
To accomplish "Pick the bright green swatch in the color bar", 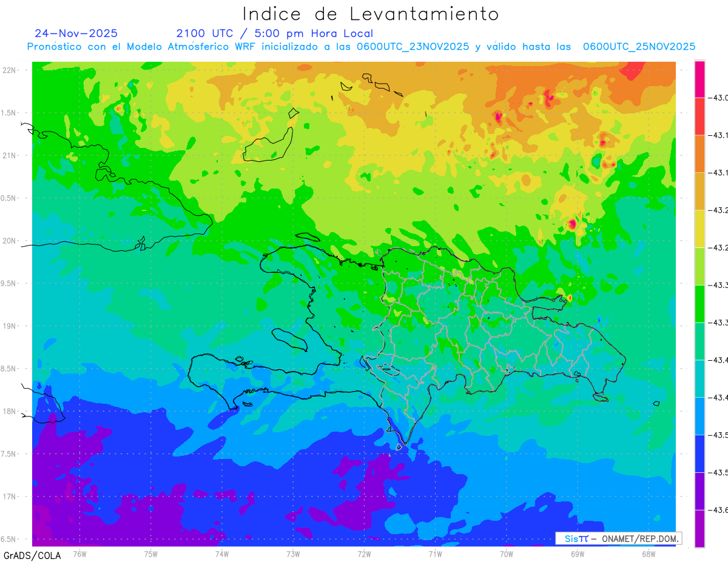I will click(x=699, y=304).
